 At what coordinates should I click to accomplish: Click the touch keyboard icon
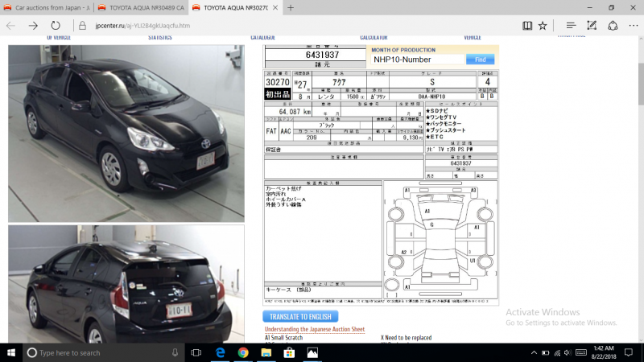pos(580,352)
